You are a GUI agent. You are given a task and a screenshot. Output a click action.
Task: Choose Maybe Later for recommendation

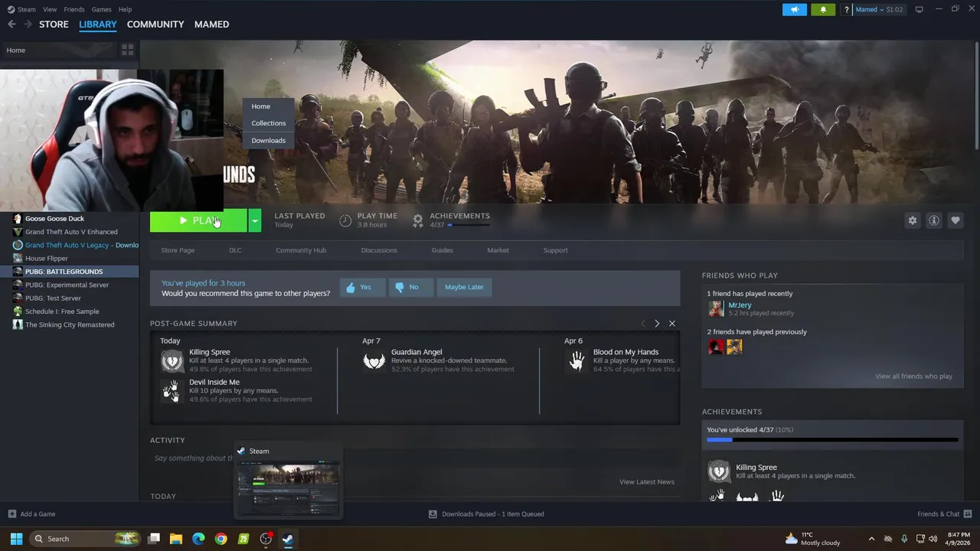pyautogui.click(x=464, y=287)
